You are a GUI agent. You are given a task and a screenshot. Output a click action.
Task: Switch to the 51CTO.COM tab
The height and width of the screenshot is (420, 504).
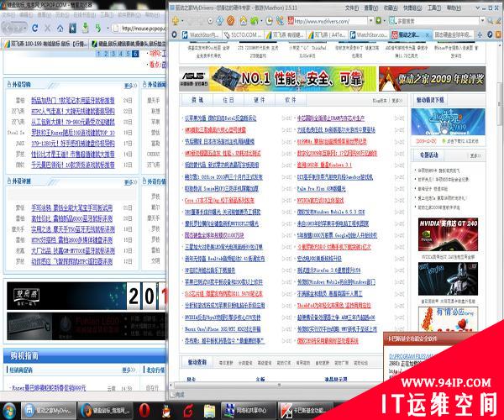pos(243,34)
